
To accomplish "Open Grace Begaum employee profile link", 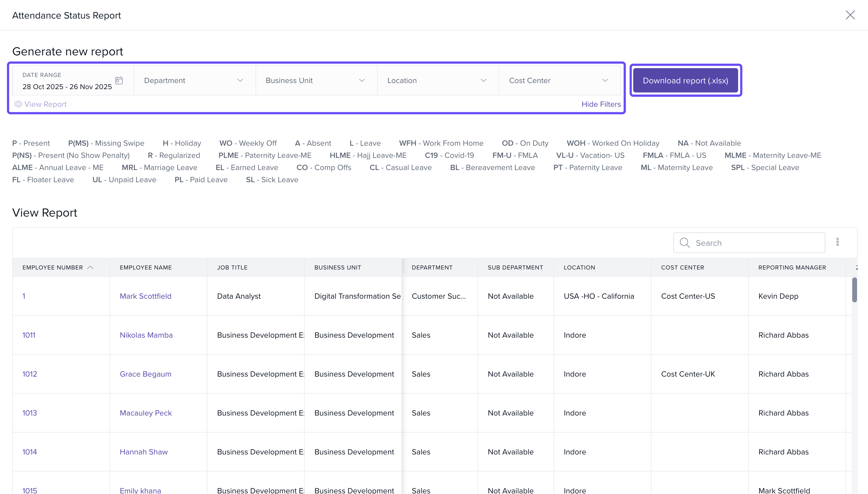I will [x=145, y=374].
